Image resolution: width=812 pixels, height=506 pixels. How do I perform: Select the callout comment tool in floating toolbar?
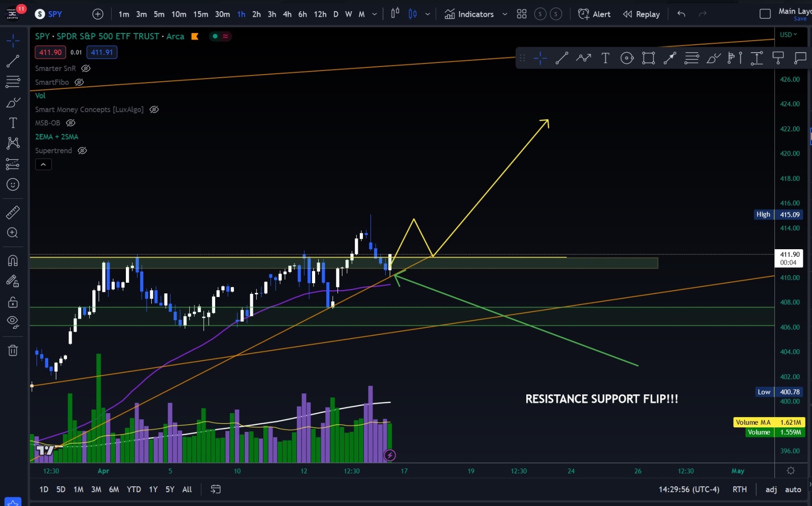click(x=800, y=58)
